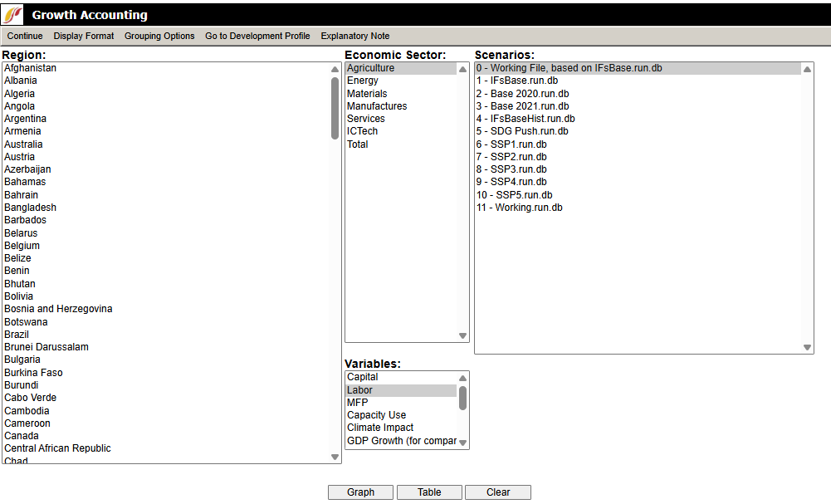Open the Explanatory Note
The width and height of the screenshot is (831, 504).
[x=354, y=36]
